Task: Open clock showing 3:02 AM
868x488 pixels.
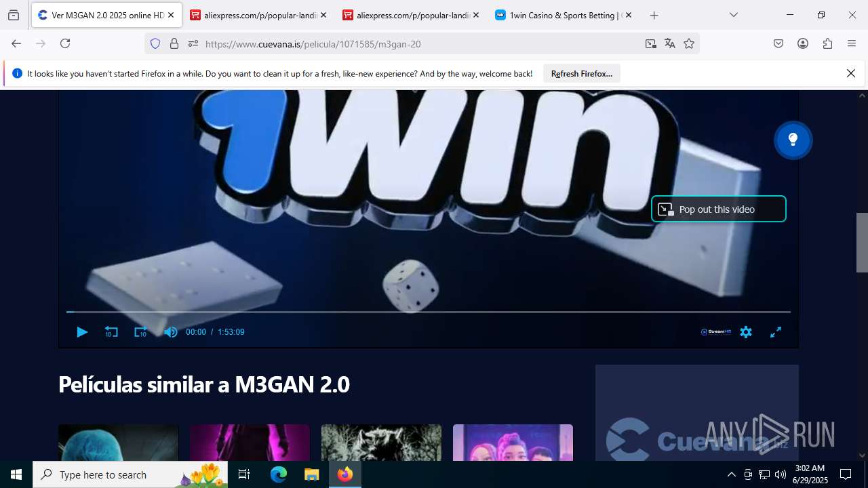Action: coord(811,474)
